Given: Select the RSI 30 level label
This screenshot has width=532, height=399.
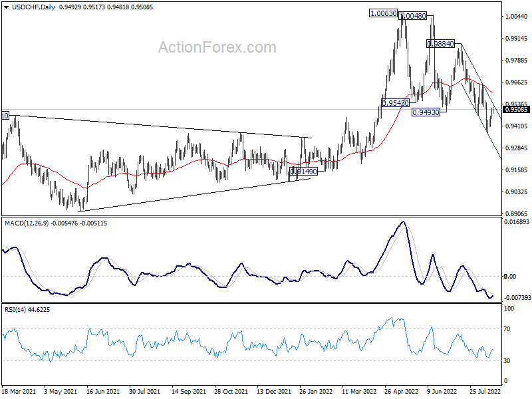Looking at the screenshot, I should [507, 360].
